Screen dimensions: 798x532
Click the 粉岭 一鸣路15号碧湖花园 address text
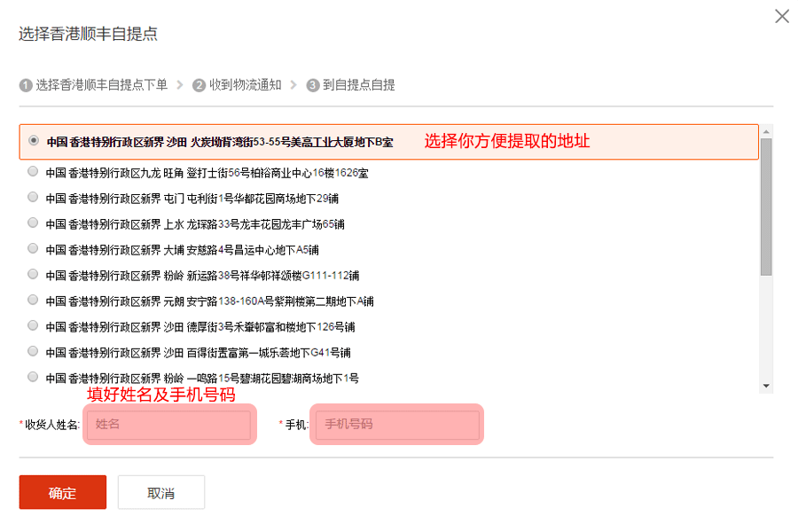coord(202,379)
